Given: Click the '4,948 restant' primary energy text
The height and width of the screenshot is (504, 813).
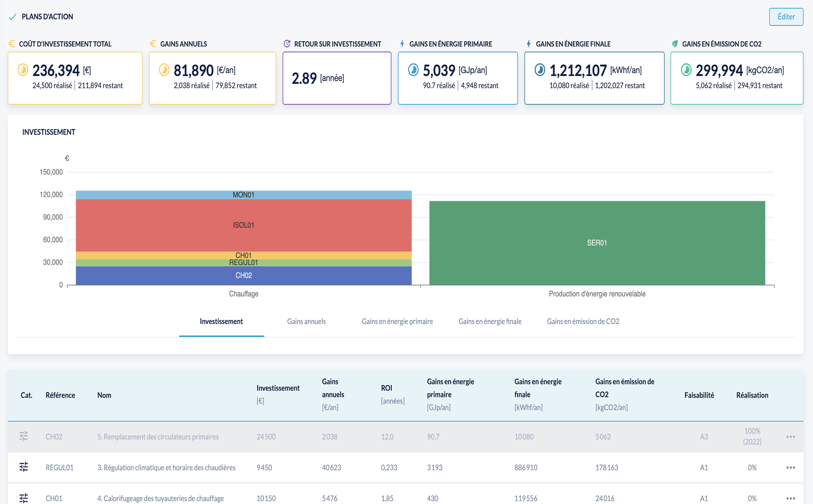Looking at the screenshot, I should click(480, 86).
